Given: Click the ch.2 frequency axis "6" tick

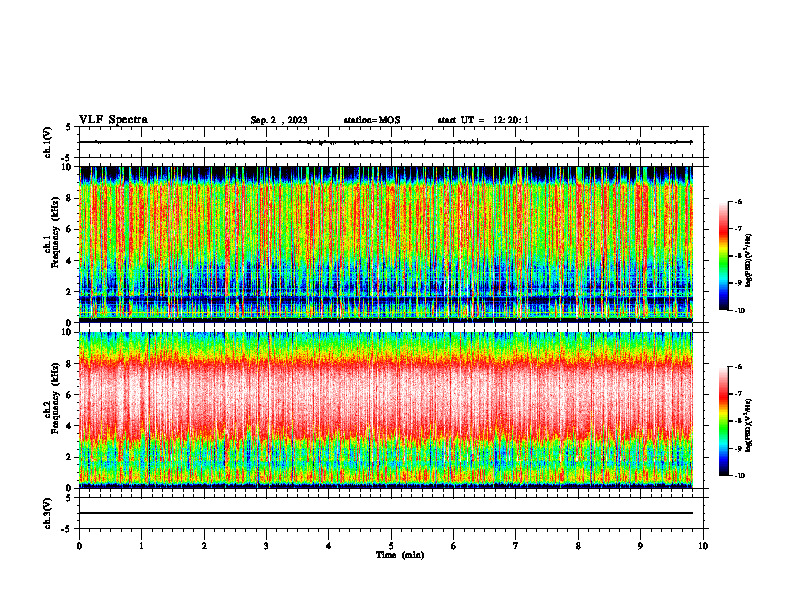Looking at the screenshot, I should point(70,395).
